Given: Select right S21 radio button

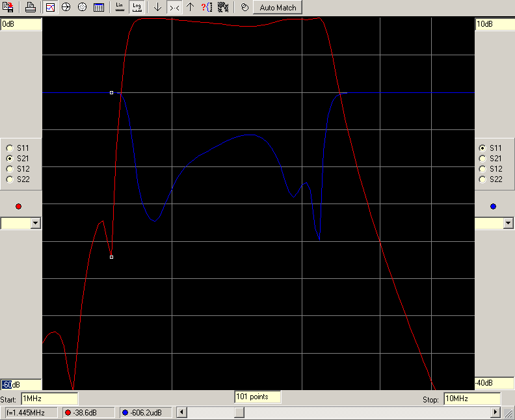Looking at the screenshot, I should (x=482, y=159).
